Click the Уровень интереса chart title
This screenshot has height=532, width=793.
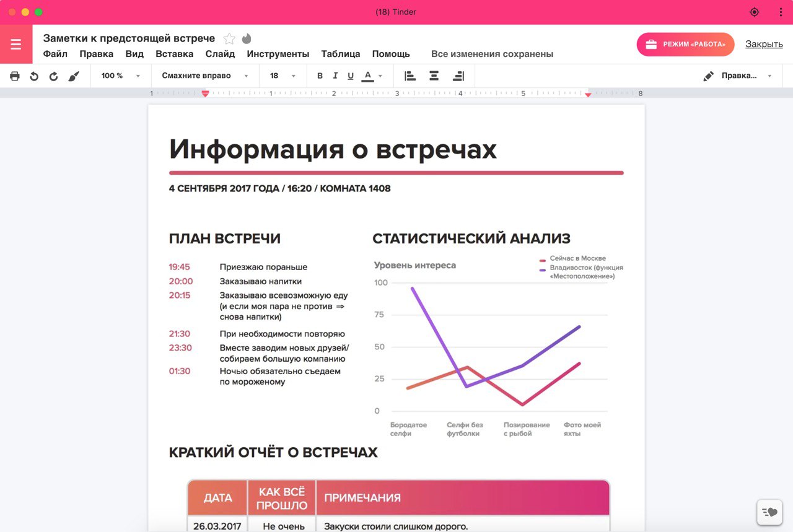[x=414, y=265]
